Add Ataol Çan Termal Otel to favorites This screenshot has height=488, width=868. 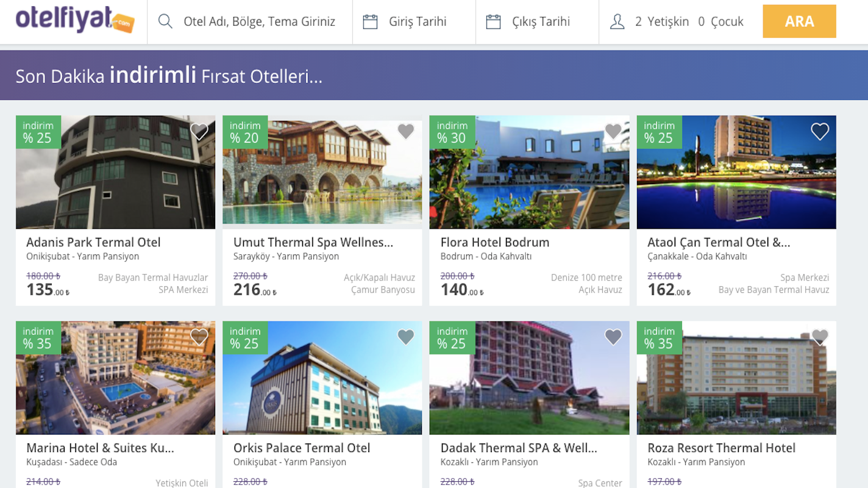click(820, 131)
